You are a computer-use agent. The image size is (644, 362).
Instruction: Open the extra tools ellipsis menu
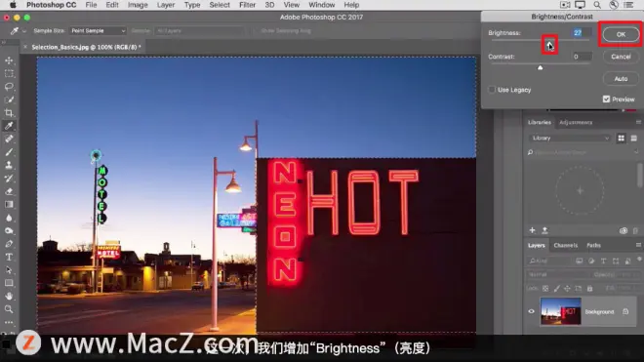coord(9,323)
